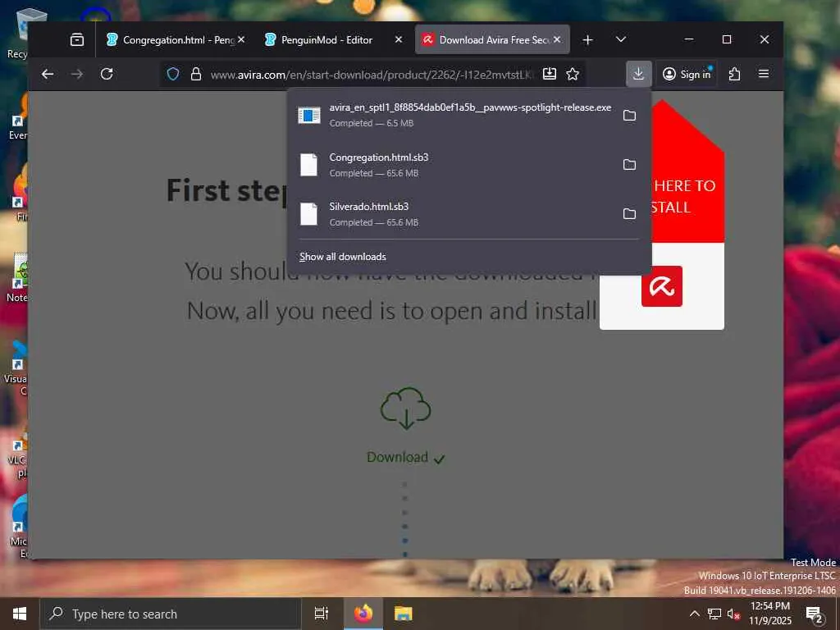Click the cloud Download step icon
This screenshot has height=630, width=840.
tap(405, 409)
